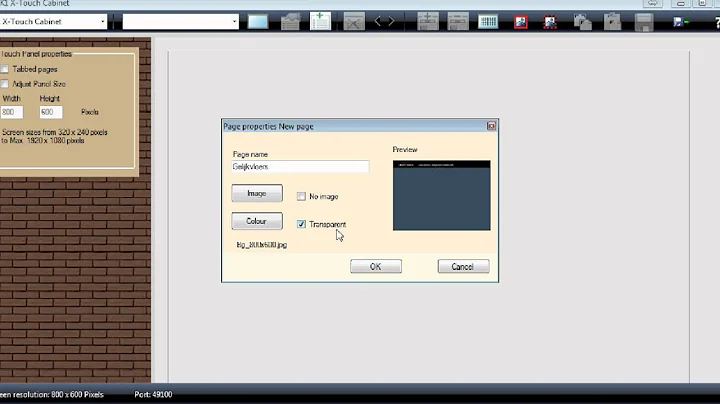720x404 pixels.
Task: Click the remove row icon with minus sign
Action: 458,22
